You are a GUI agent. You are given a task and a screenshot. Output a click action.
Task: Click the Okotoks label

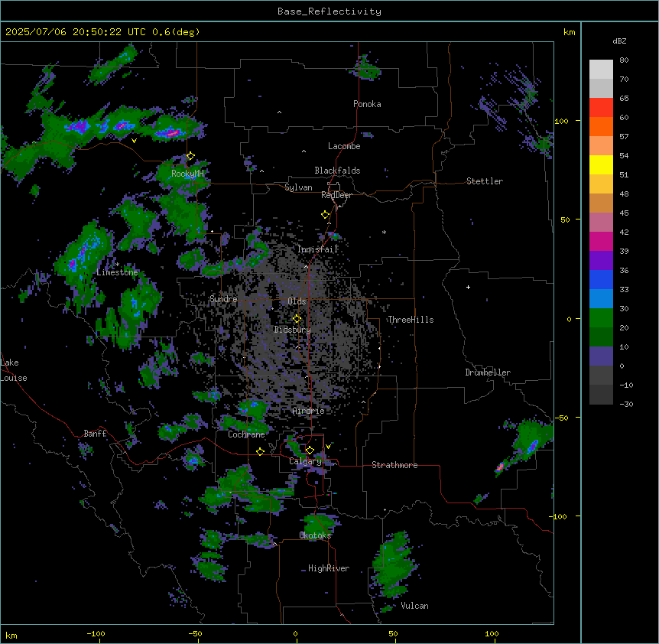click(315, 535)
